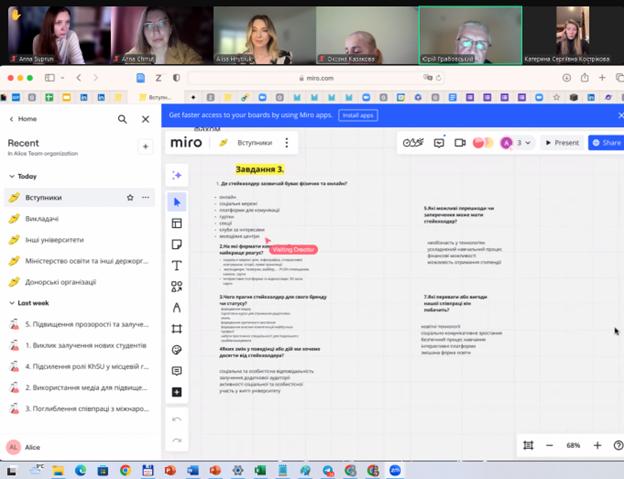Screen dimensions: 624x479
Task: Start Present mode
Action: pyautogui.click(x=562, y=142)
